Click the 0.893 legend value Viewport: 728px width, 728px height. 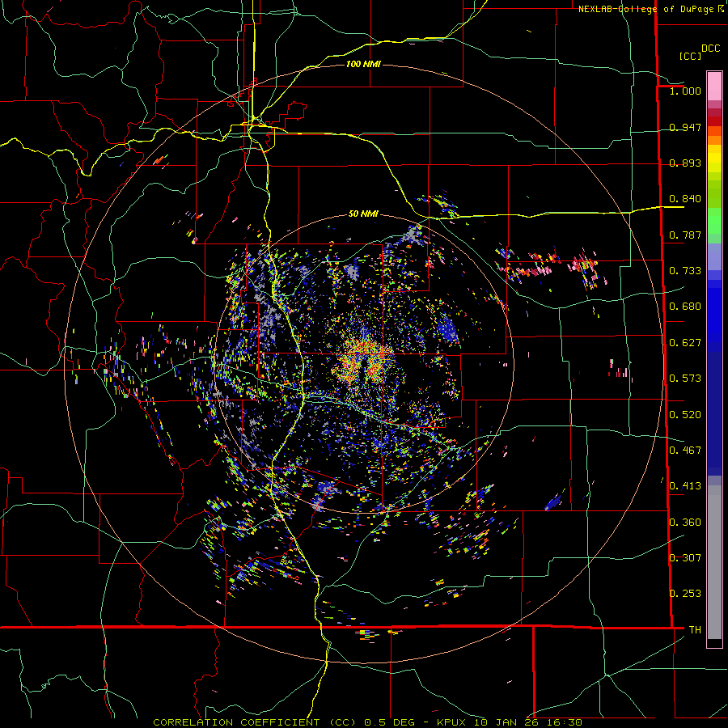coord(685,163)
